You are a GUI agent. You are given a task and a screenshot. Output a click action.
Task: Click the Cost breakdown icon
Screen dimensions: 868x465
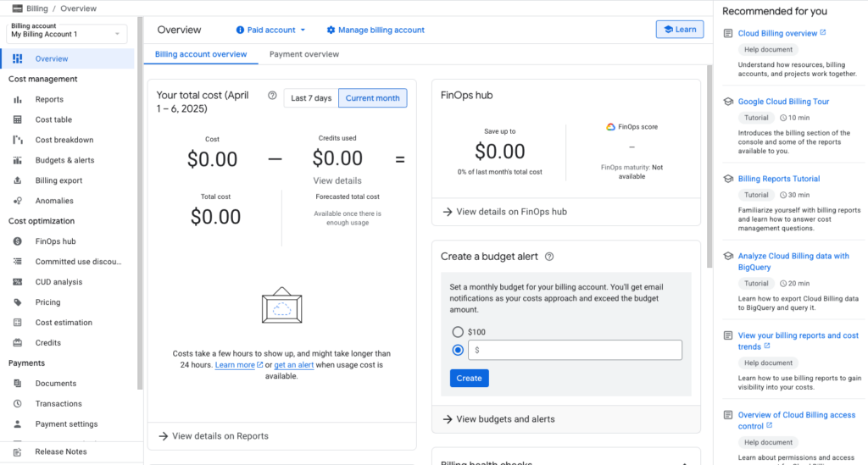[x=18, y=140]
